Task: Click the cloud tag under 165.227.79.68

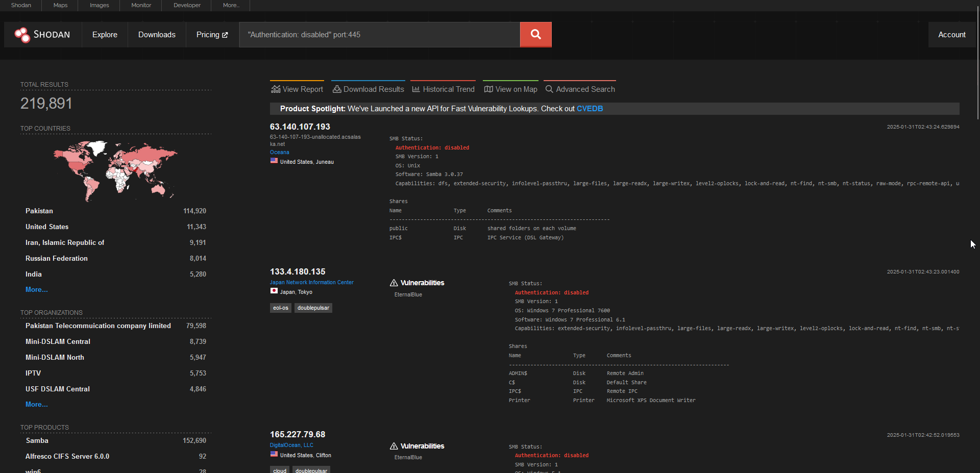Action: 280,470
